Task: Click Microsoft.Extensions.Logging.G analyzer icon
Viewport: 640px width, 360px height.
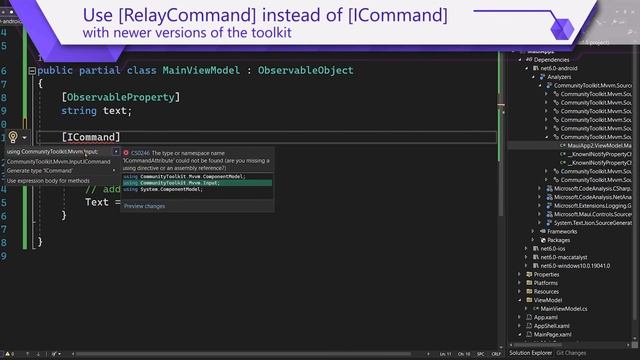Action: pyautogui.click(x=549, y=206)
